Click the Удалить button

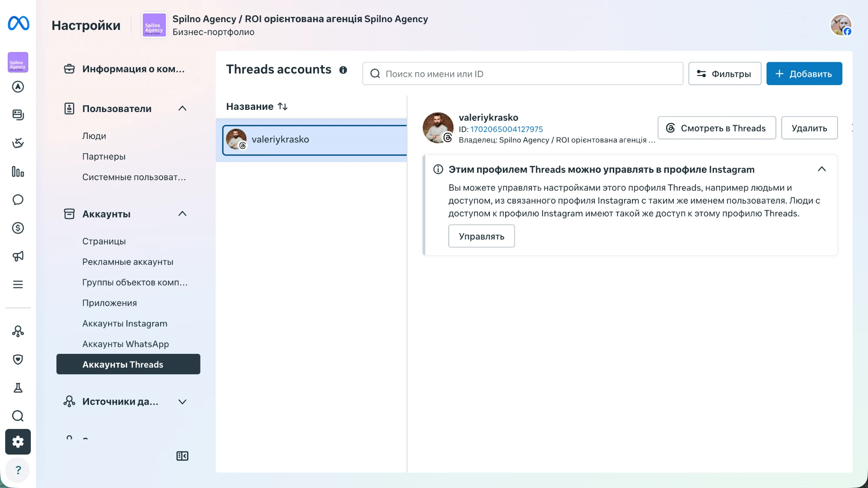point(809,128)
